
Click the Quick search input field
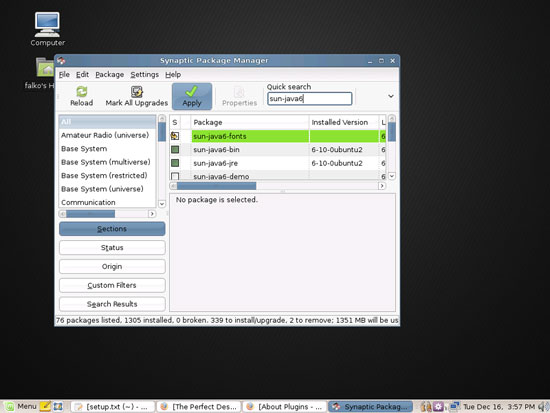tap(310, 99)
